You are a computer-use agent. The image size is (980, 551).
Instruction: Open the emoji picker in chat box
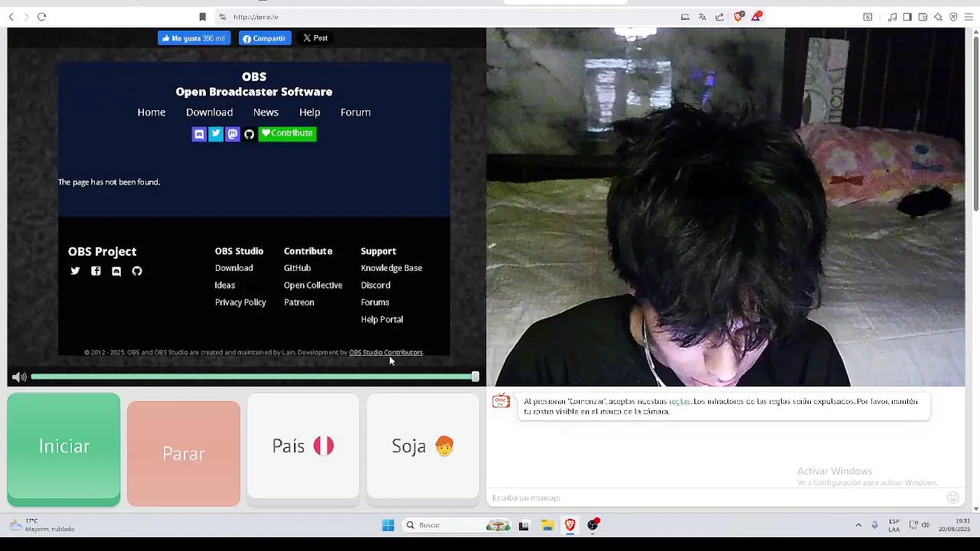(x=953, y=497)
